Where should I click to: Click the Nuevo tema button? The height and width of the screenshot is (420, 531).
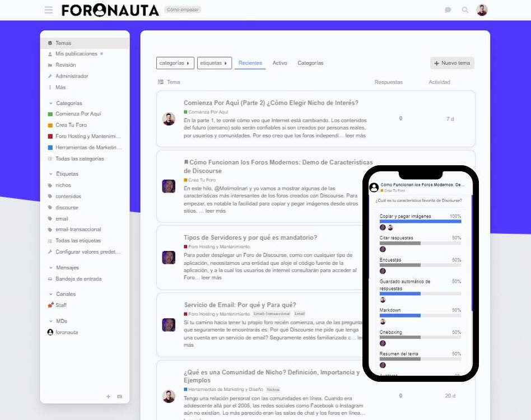(451, 63)
